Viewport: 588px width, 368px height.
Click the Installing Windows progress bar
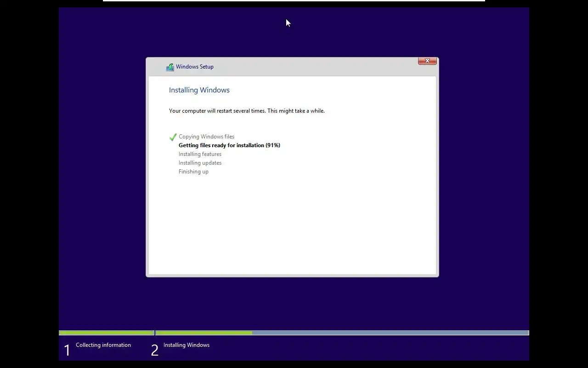342,333
